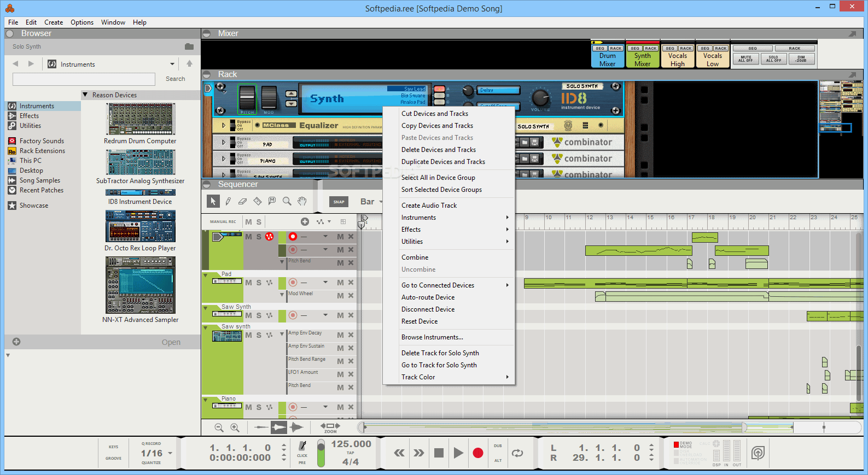
Task: Click the Zoom to fit icon
Action: pos(330,427)
